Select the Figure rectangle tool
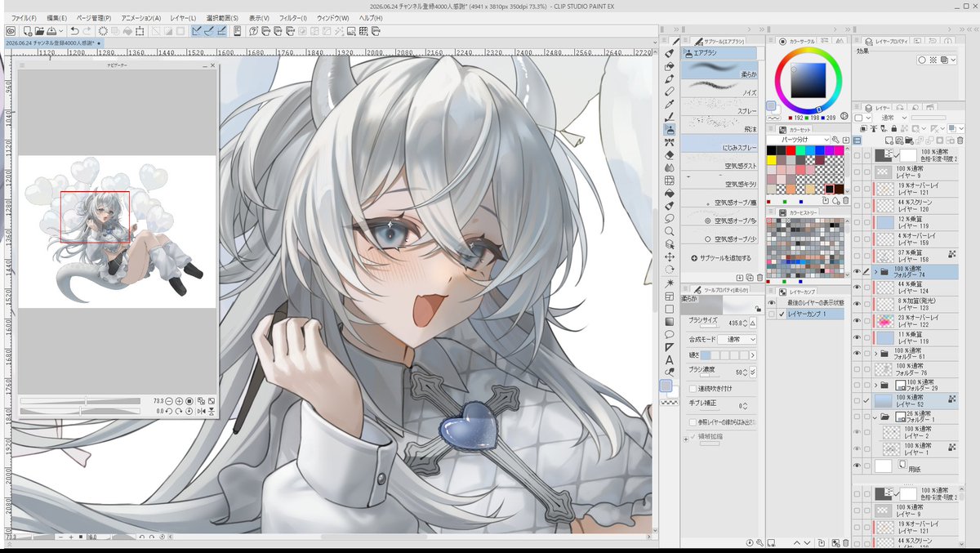 tap(670, 310)
